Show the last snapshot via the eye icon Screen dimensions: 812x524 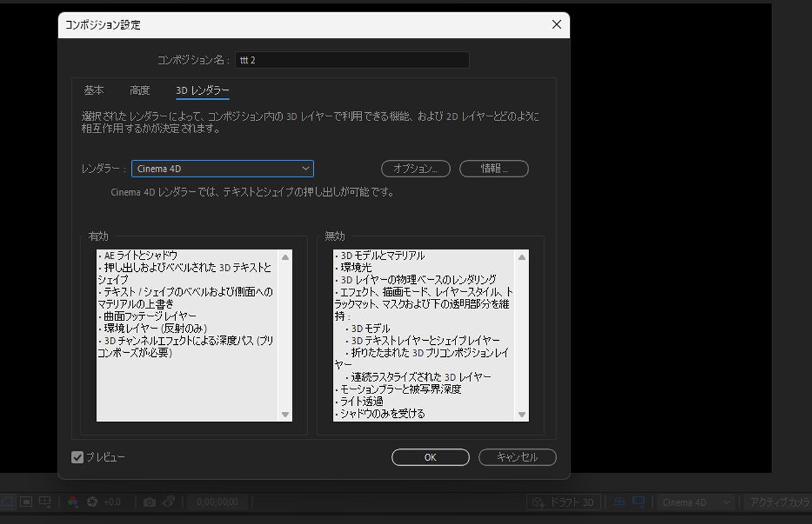coord(168,502)
